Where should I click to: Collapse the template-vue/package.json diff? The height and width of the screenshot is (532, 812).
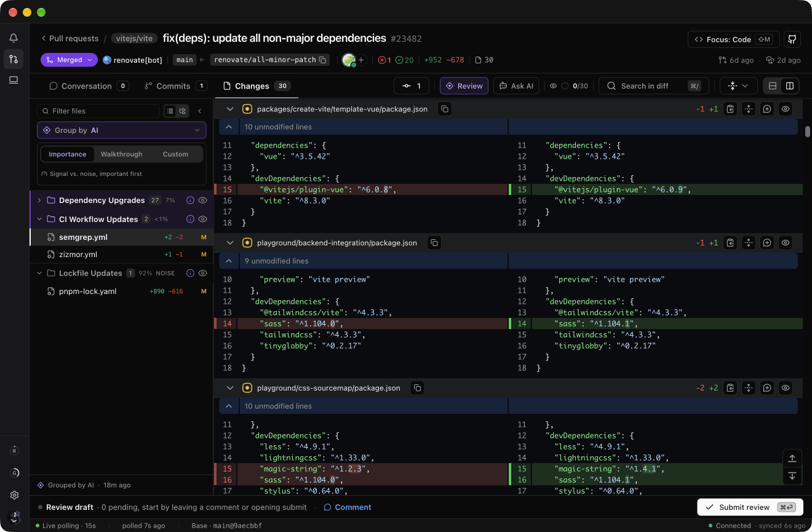(x=230, y=109)
